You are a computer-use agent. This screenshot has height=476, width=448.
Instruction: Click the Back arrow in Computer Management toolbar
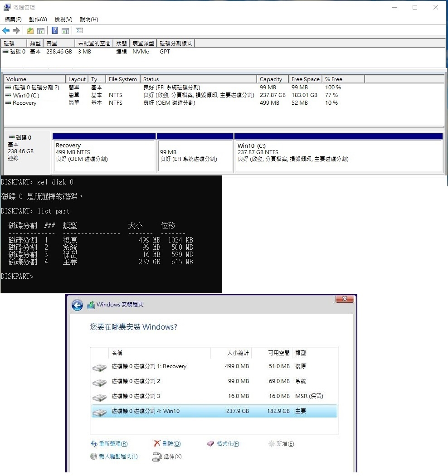click(x=6, y=31)
